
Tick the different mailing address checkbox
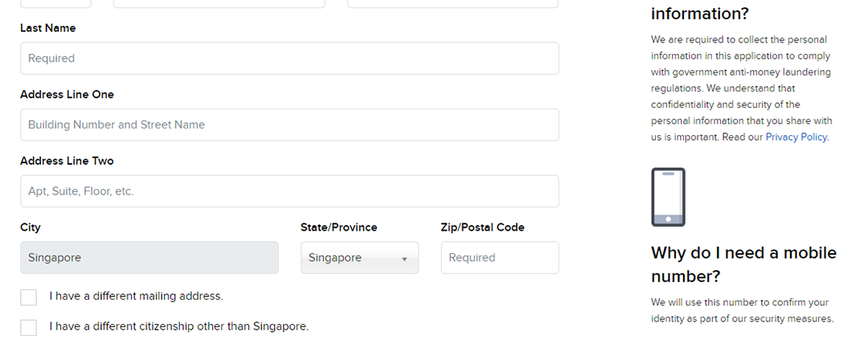tap(29, 297)
